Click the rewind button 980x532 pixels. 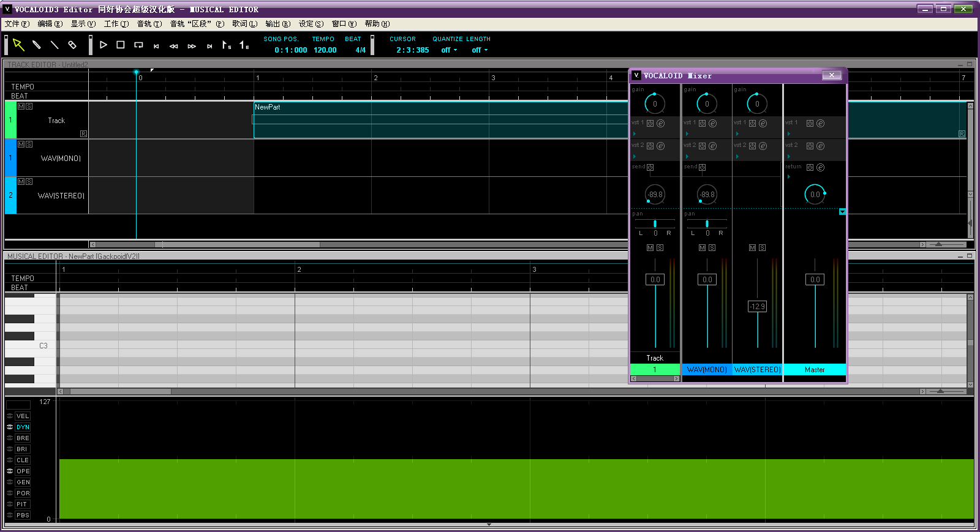(x=174, y=46)
